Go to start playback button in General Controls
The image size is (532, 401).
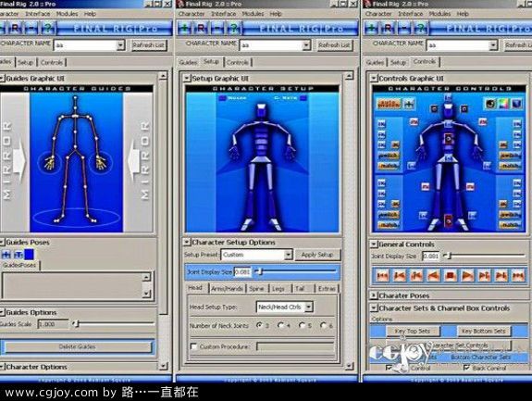pos(382,275)
